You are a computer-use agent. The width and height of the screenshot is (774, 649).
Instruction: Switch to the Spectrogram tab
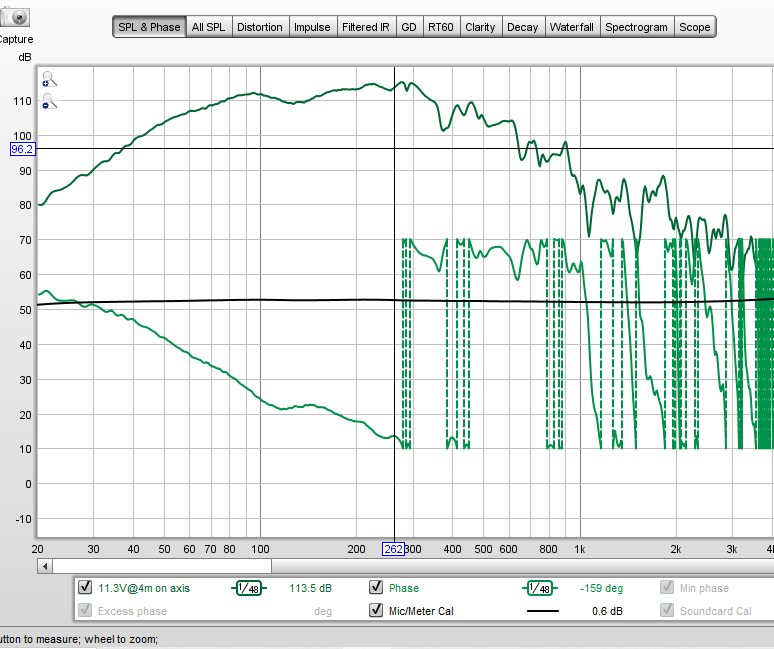pyautogui.click(x=637, y=27)
